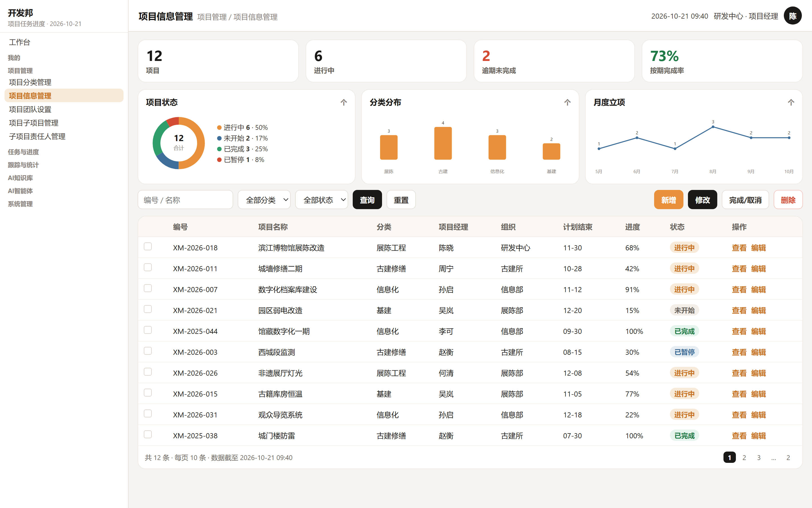This screenshot has width=812, height=508.
Task: Click the 古建 bar in 分类分布
Action: [x=443, y=143]
